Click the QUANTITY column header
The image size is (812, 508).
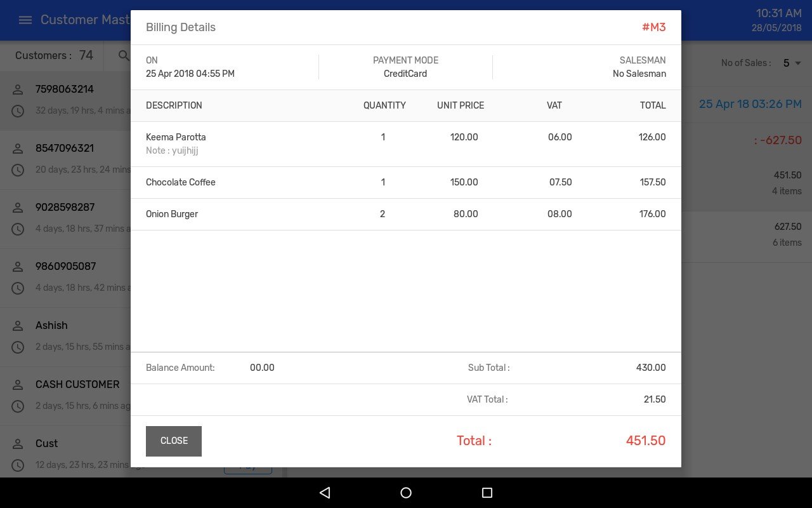pyautogui.click(x=384, y=105)
